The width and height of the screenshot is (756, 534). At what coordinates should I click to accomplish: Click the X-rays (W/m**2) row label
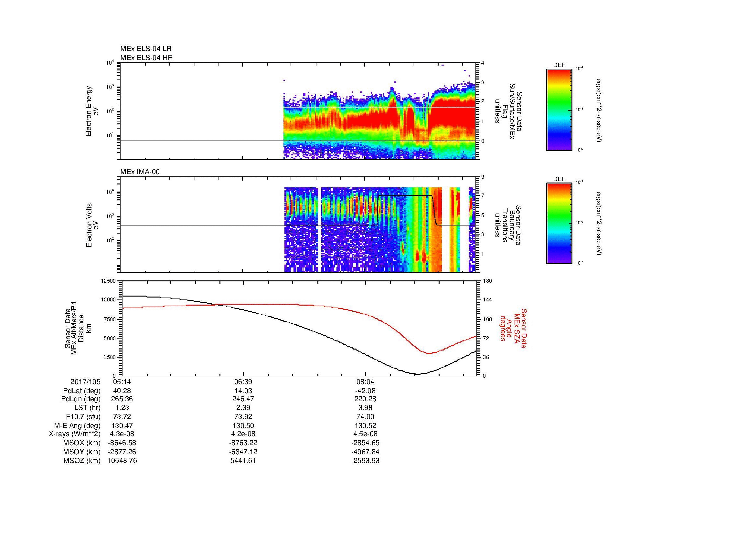click(74, 434)
